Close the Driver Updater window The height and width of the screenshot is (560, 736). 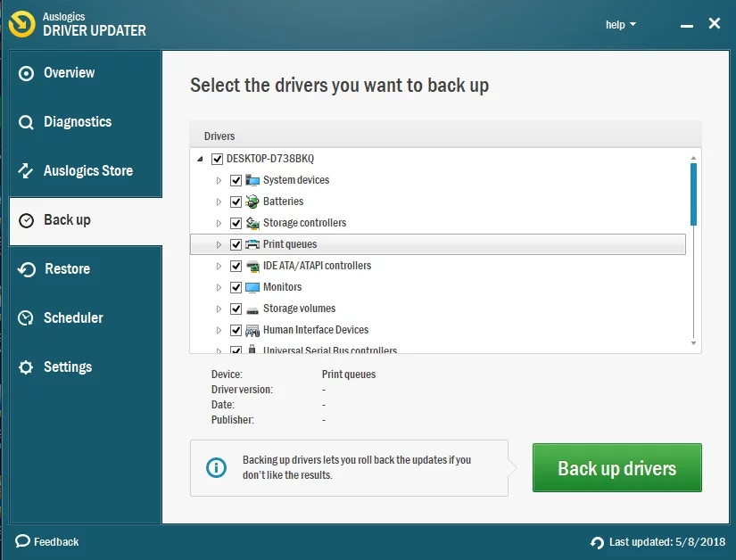(715, 23)
